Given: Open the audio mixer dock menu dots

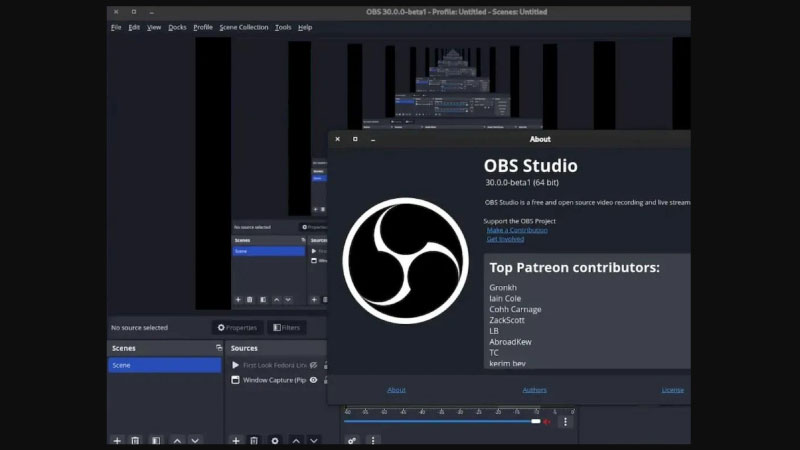Looking at the screenshot, I should coord(373,440).
